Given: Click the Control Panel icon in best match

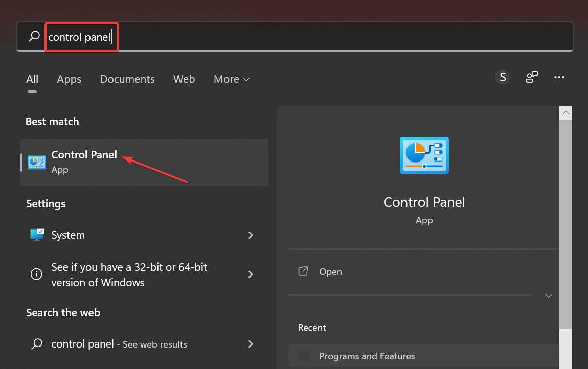Looking at the screenshot, I should 37,163.
